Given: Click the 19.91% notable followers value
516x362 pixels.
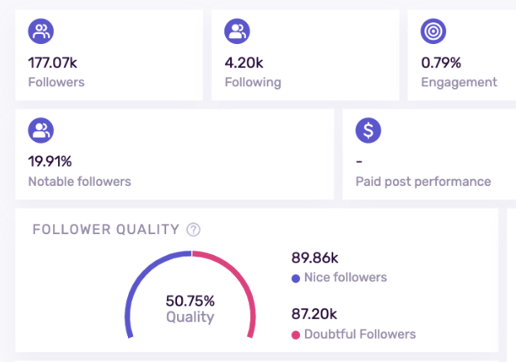Looking at the screenshot, I should pyautogui.click(x=50, y=162).
